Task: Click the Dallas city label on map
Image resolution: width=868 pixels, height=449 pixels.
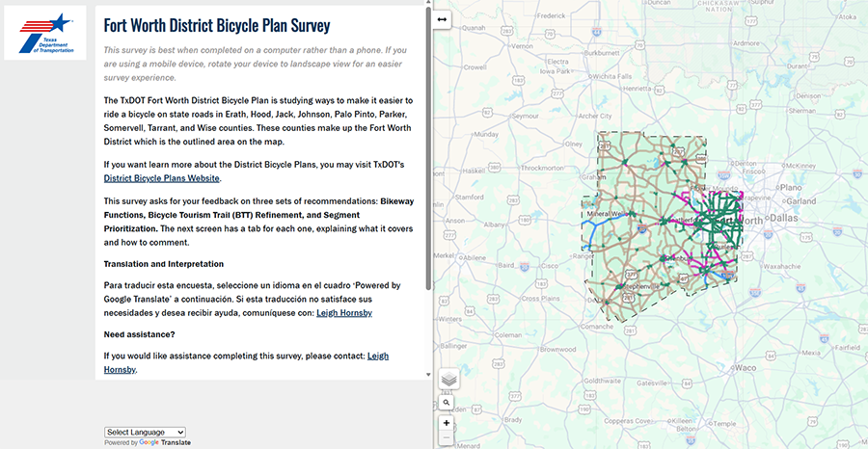Action: pos(783,219)
